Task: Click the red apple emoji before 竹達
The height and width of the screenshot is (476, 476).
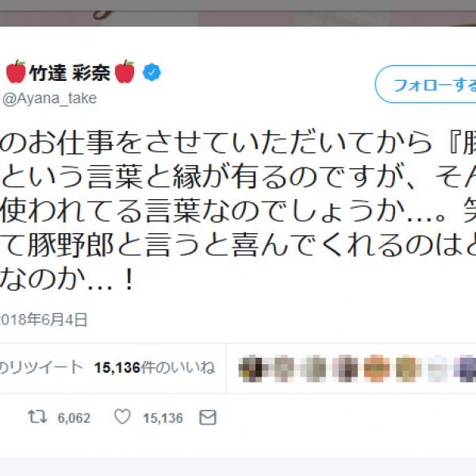Action: [x=16, y=71]
